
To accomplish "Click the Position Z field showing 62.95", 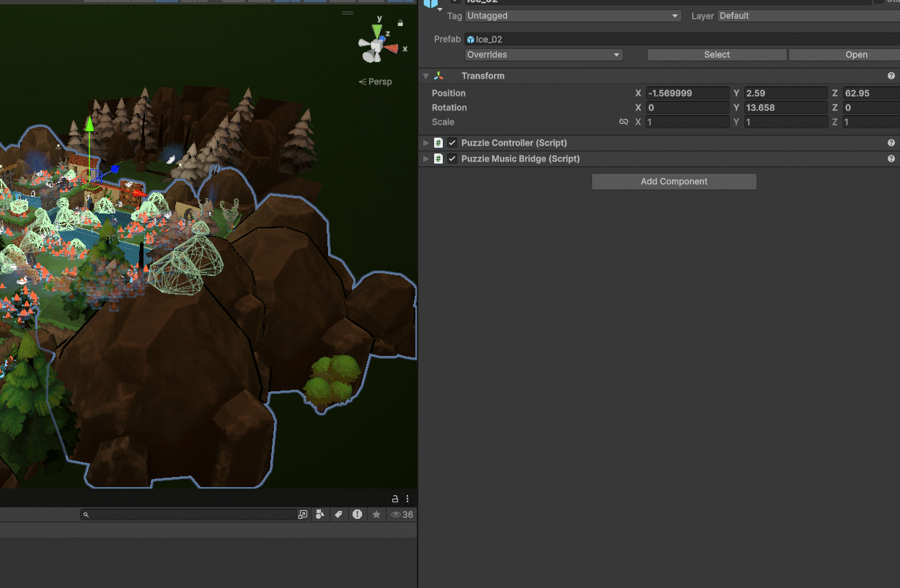I will (872, 93).
